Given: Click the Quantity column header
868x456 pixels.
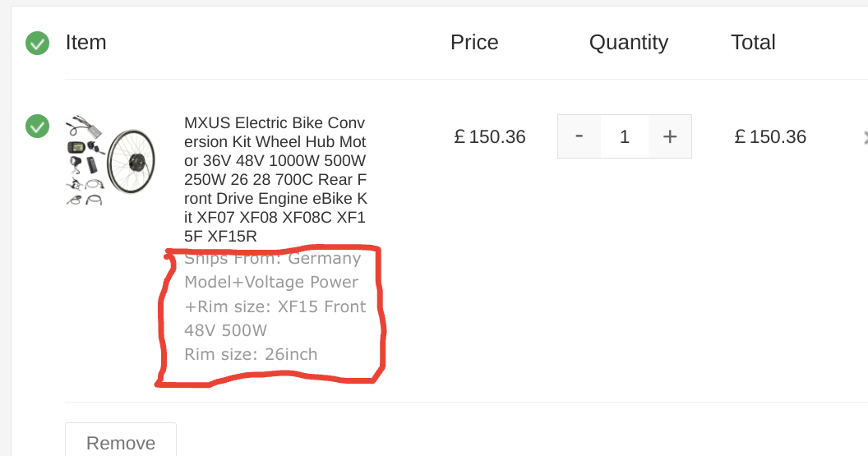Looking at the screenshot, I should (629, 43).
